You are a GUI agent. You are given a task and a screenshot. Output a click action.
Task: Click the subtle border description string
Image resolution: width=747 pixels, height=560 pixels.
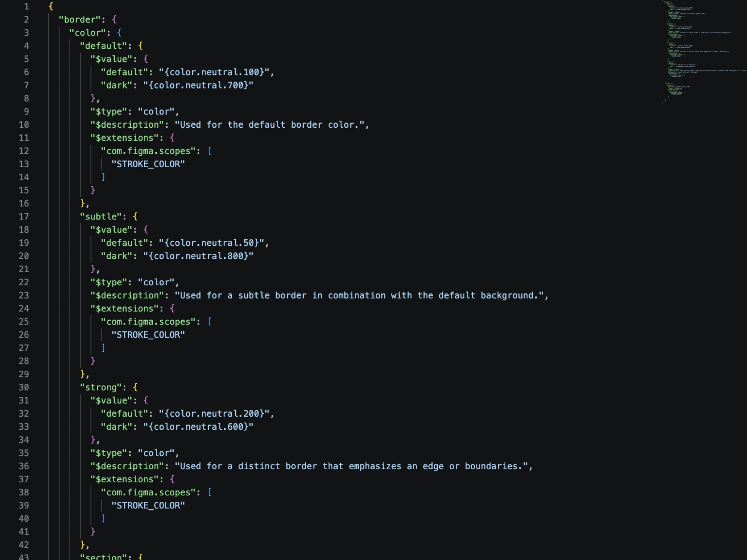(359, 295)
